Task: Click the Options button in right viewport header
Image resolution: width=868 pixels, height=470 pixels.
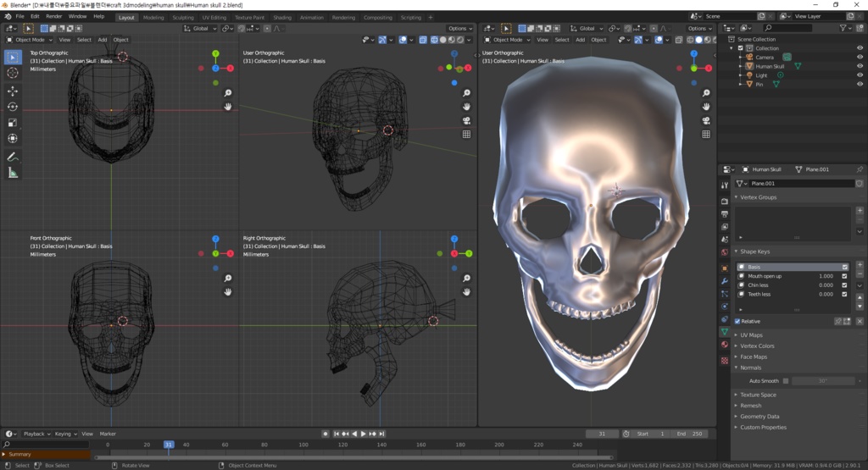Action: point(700,29)
